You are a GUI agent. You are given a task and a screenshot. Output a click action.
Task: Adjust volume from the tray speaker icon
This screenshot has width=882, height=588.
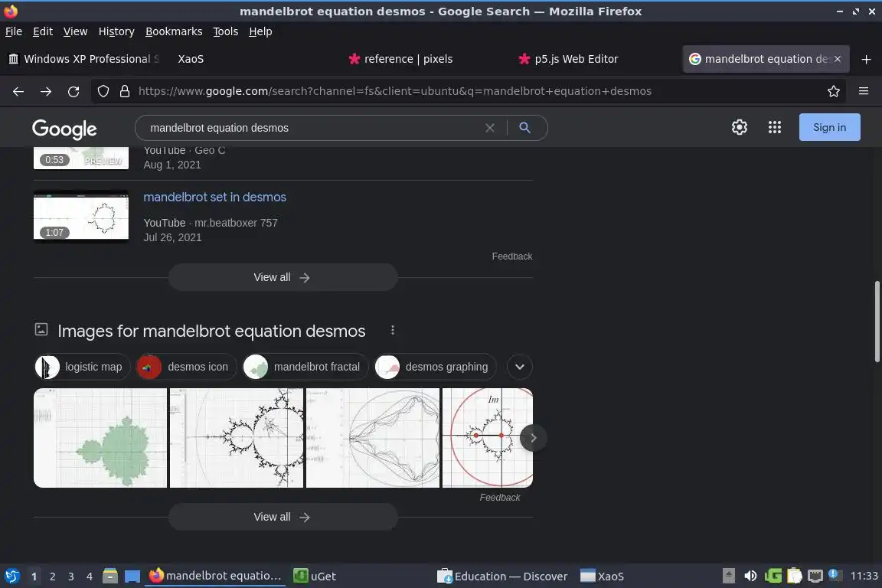click(x=750, y=576)
